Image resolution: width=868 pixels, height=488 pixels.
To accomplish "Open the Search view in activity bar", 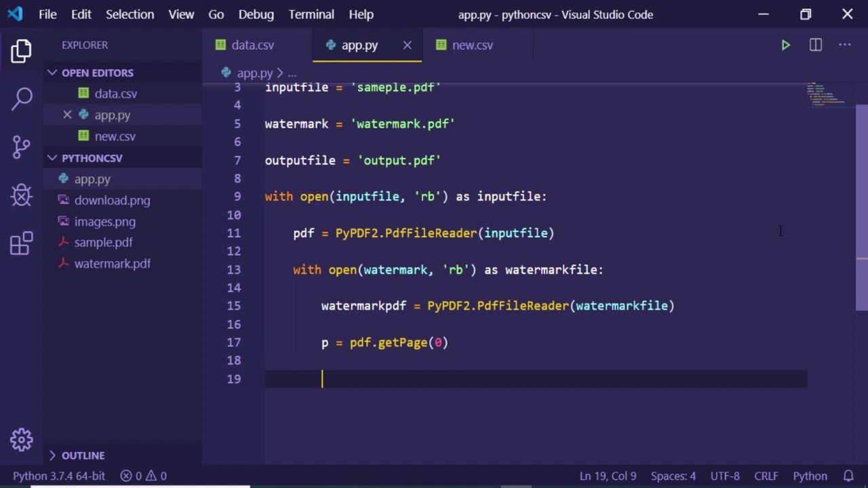I will pyautogui.click(x=22, y=98).
